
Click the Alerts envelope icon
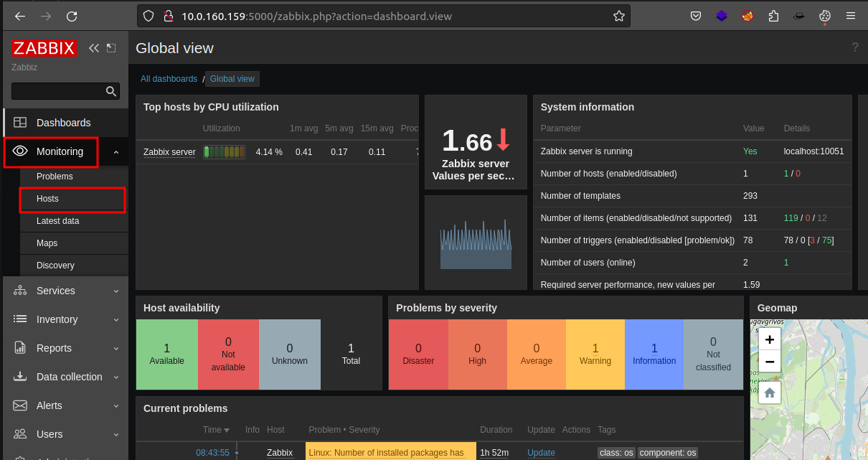coord(20,405)
